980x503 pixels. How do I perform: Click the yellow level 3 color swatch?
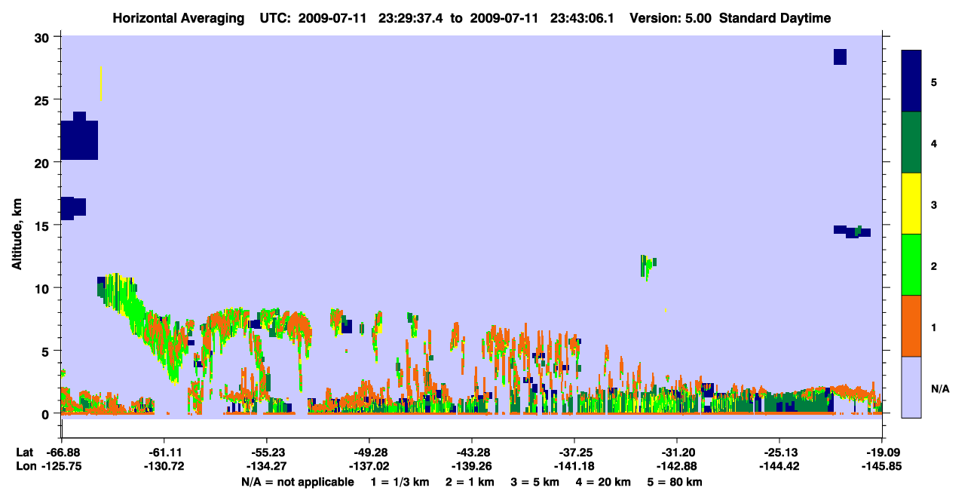[x=911, y=204]
